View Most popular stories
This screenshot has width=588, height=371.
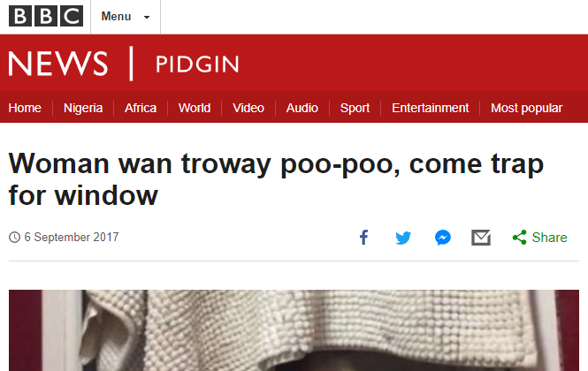(526, 108)
